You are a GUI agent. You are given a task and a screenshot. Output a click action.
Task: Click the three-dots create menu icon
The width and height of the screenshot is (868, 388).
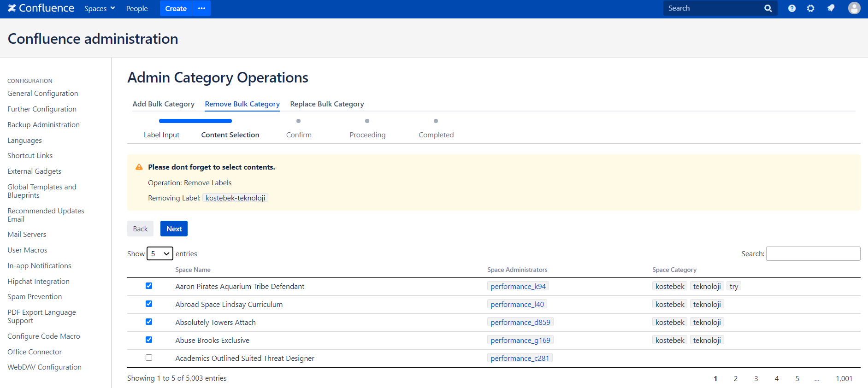pyautogui.click(x=201, y=8)
